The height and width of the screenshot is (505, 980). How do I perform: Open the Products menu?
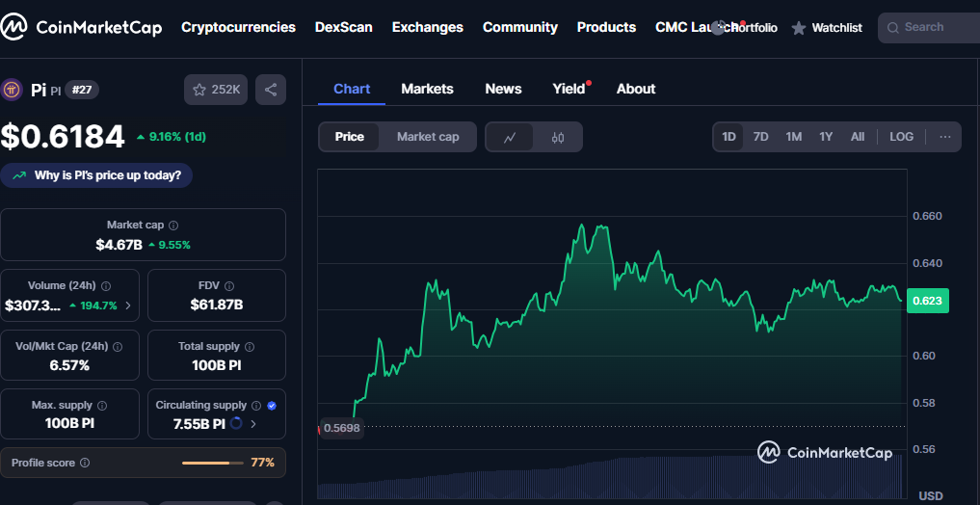click(606, 28)
